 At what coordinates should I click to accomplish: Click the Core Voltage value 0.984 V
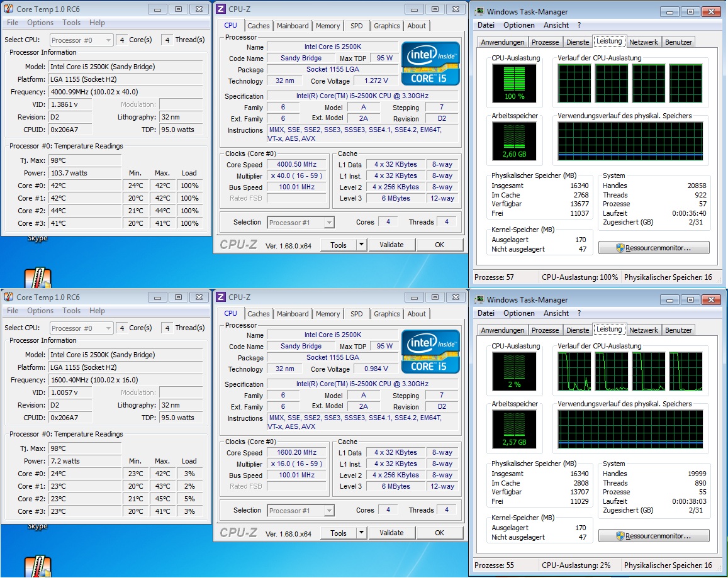376,369
